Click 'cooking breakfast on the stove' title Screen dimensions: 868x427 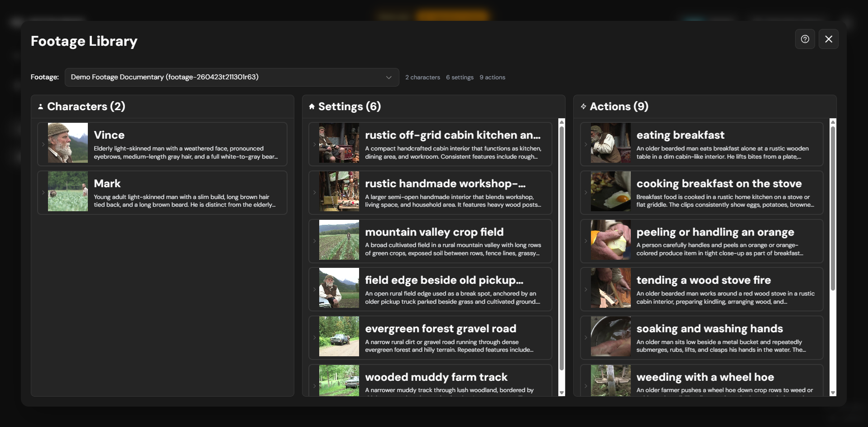(x=719, y=184)
